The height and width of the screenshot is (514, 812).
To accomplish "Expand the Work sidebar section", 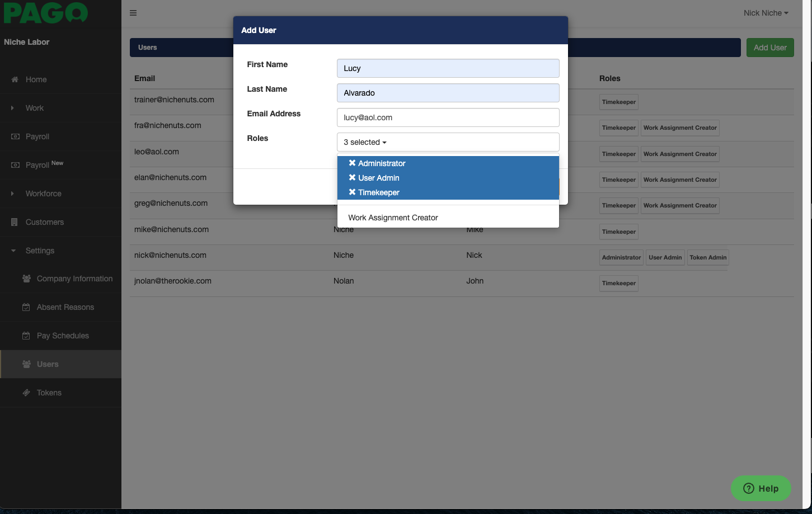I will pyautogui.click(x=34, y=108).
